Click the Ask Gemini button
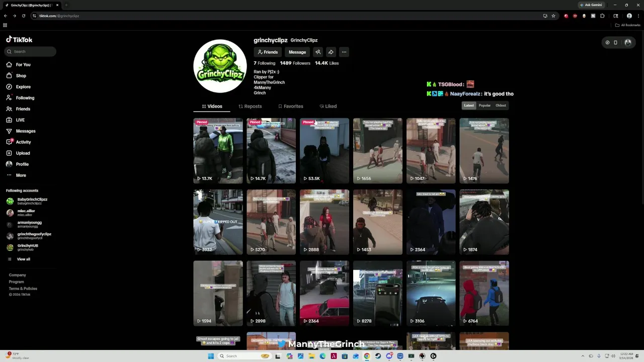 (591, 5)
